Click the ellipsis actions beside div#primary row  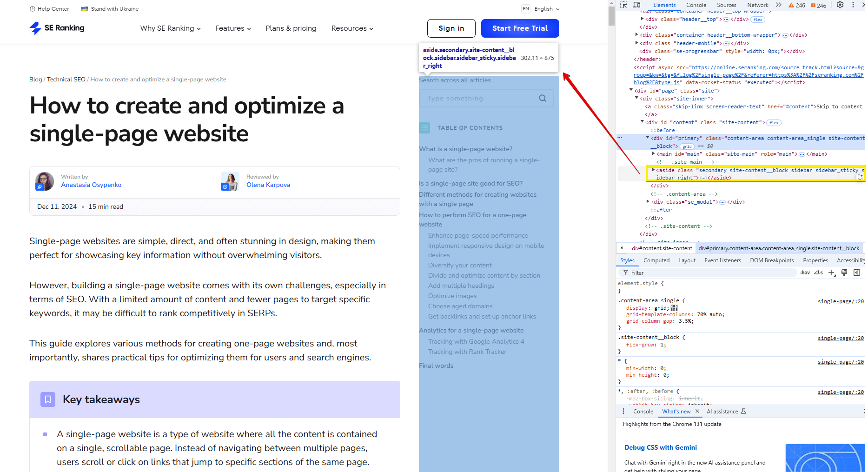click(619, 138)
